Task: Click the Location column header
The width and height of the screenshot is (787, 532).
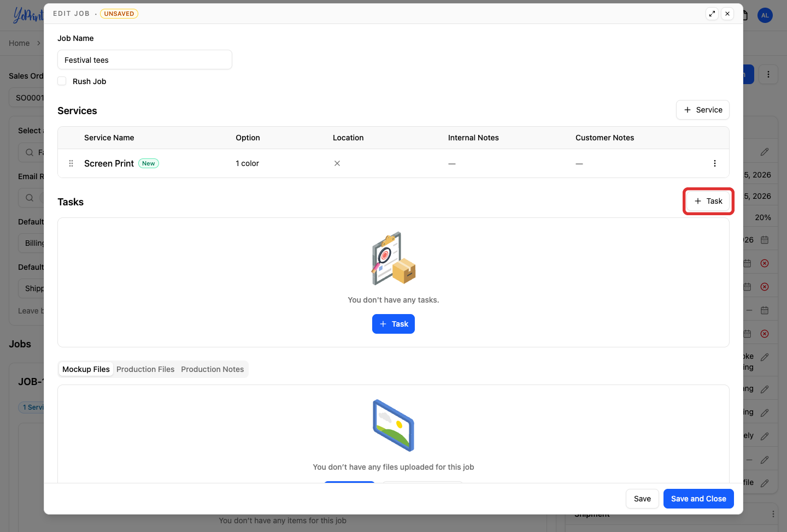Action: (348, 138)
